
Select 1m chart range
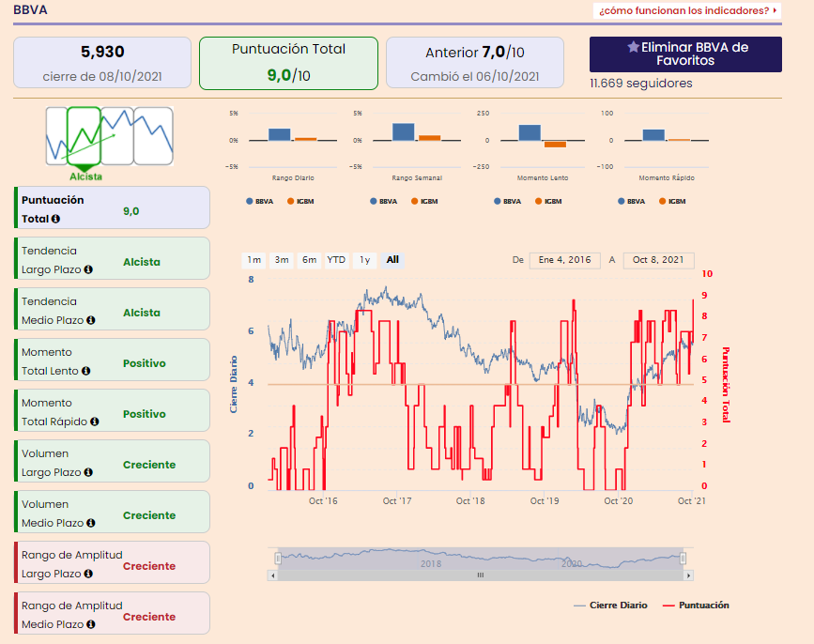[253, 260]
